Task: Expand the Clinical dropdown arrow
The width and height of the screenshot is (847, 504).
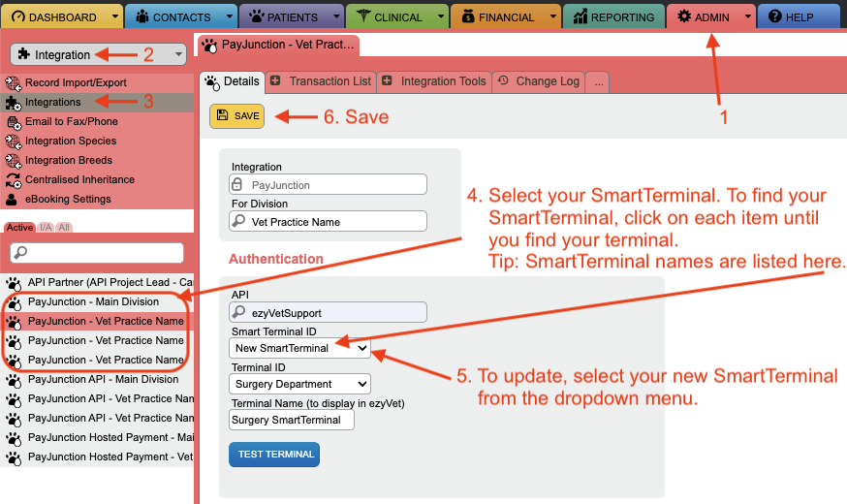Action: click(441, 16)
